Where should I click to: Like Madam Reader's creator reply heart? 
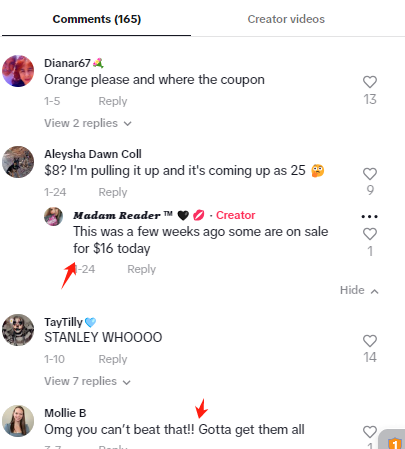[x=370, y=234]
